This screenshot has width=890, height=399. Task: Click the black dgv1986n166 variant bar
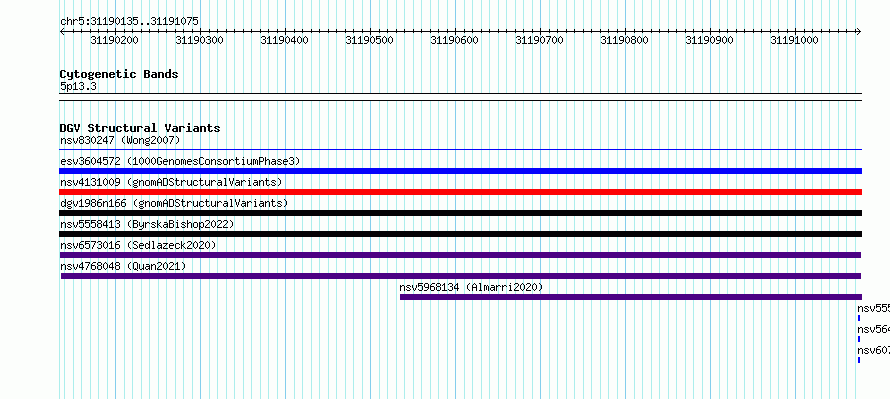pos(460,213)
